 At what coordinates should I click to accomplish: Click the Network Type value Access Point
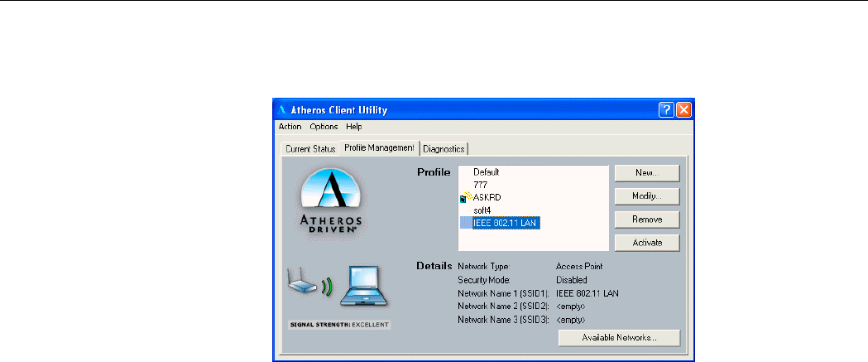coord(579,266)
